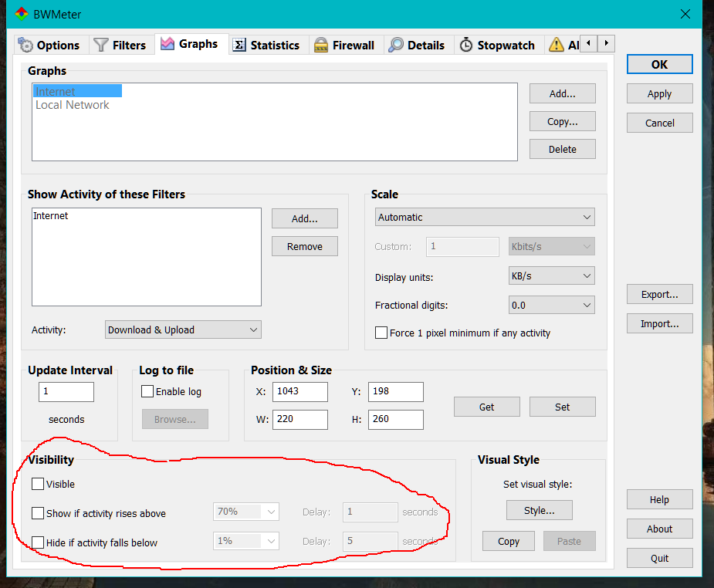Select the Internet filter entry
714x588 pixels.
[50, 216]
